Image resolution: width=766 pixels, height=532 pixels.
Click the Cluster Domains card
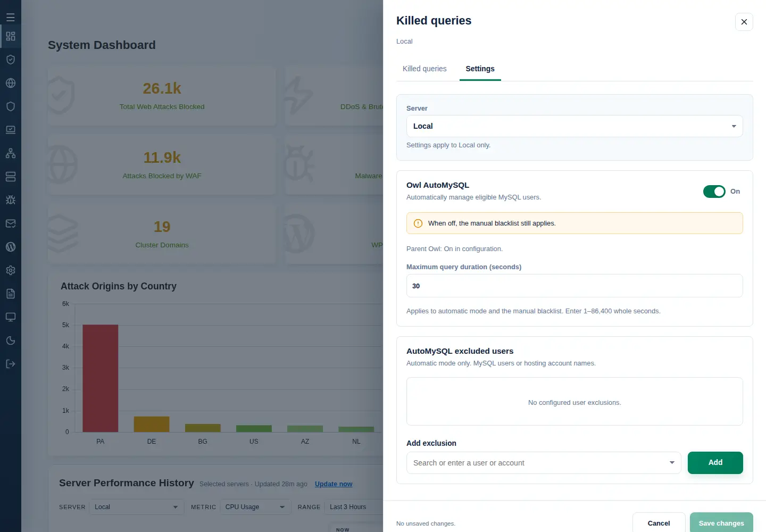coord(162,234)
